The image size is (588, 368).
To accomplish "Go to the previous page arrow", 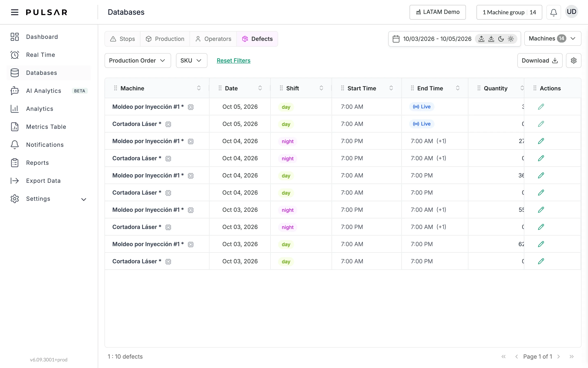I will pyautogui.click(x=516, y=357).
